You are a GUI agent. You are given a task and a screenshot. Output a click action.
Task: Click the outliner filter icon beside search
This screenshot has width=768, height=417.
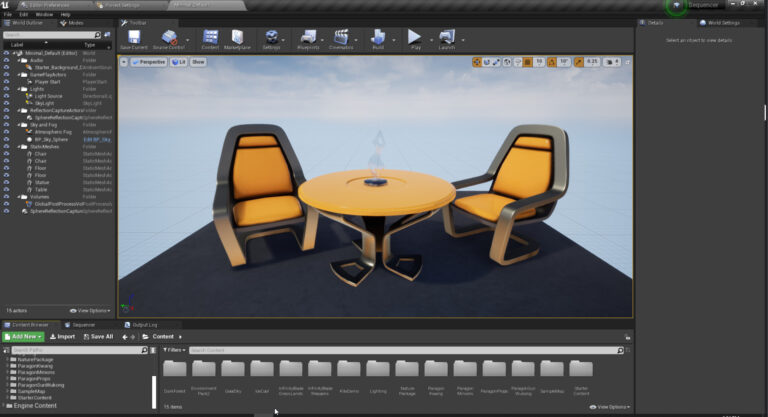coord(107,35)
